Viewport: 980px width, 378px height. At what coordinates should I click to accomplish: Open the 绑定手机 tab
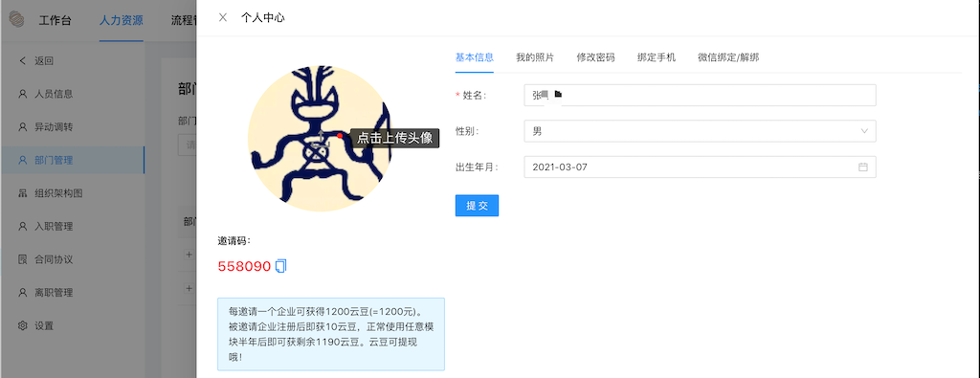(x=657, y=57)
